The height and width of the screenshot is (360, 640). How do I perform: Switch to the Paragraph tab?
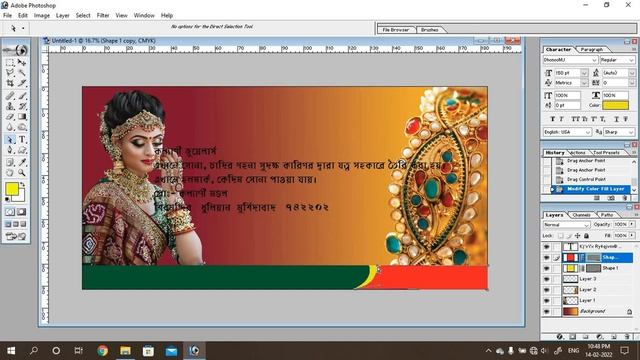[591, 49]
